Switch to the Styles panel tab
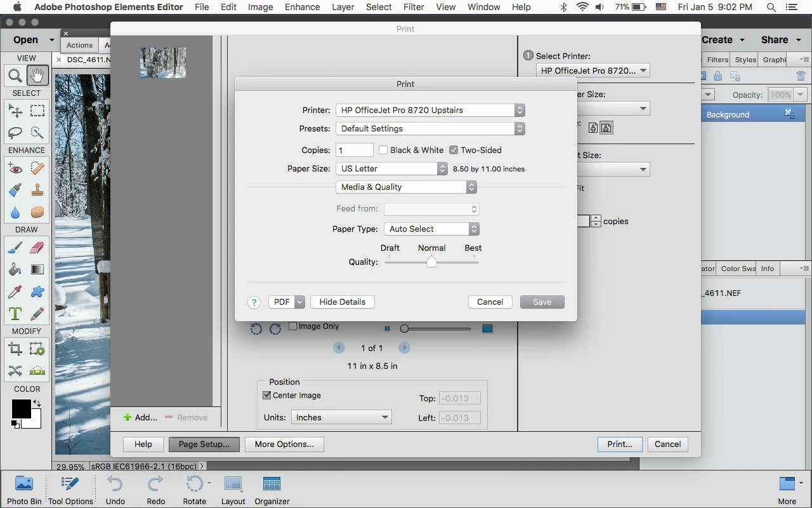812x508 pixels. 745,60
